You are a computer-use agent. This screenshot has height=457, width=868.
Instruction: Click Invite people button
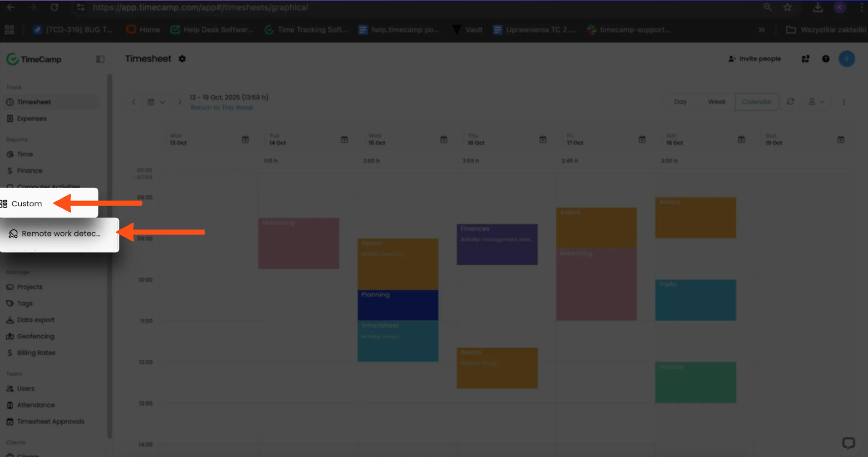click(x=755, y=59)
